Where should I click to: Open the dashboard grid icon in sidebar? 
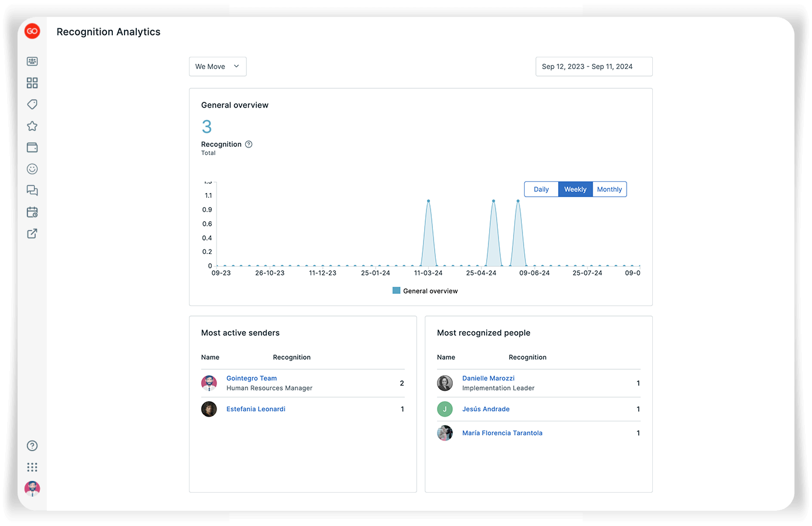tap(32, 83)
